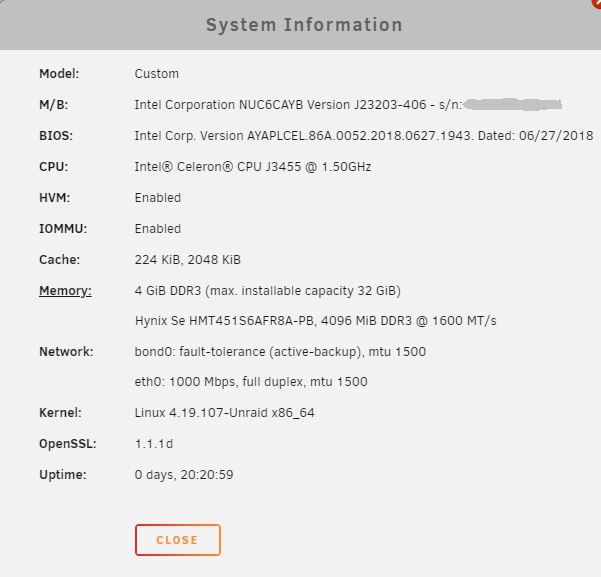Click the CLOSE button
The image size is (601, 577).
tap(178, 540)
